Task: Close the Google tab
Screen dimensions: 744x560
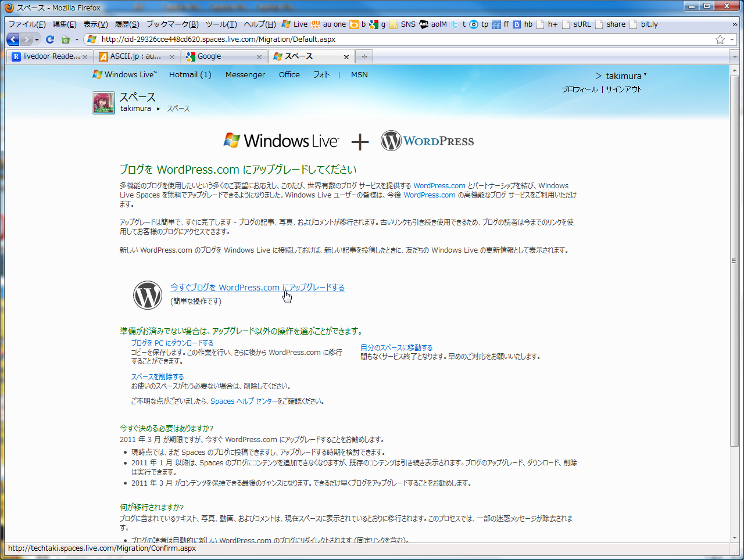Action: click(259, 57)
